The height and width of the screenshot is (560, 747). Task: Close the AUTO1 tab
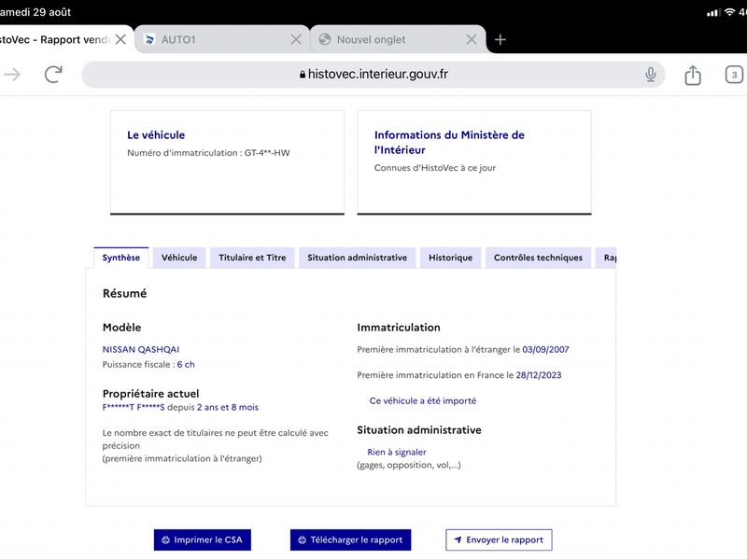(x=296, y=39)
